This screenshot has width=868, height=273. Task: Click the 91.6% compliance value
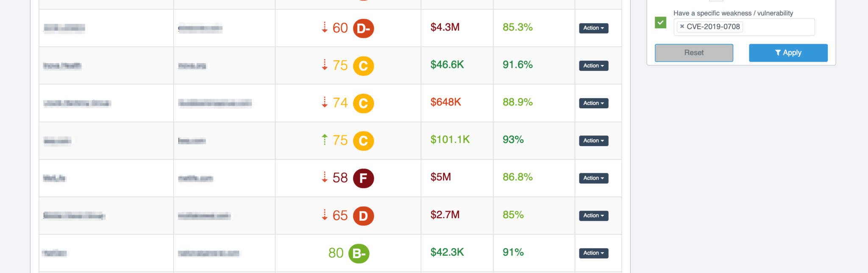coord(517,65)
